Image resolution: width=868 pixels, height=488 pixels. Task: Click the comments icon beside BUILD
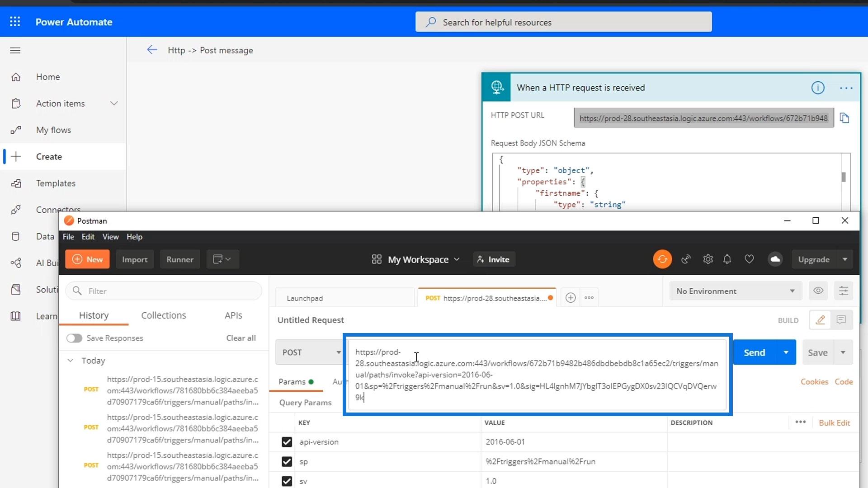click(841, 320)
